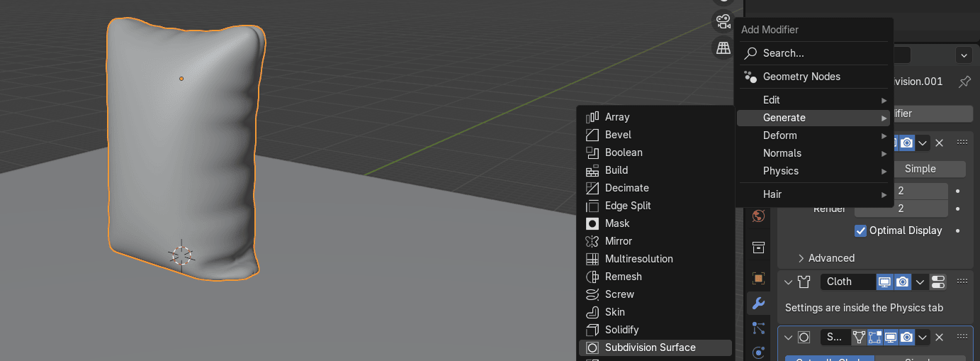Viewport: 980px width, 361px height.
Task: Open the Collection properties tab
Action: [x=758, y=247]
